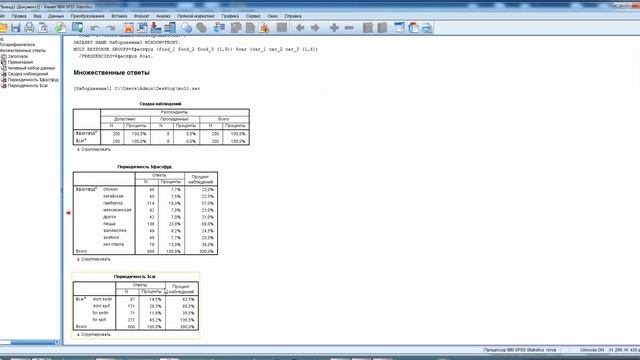Open the Сервис menu
The image size is (640, 360).
coord(253,16)
